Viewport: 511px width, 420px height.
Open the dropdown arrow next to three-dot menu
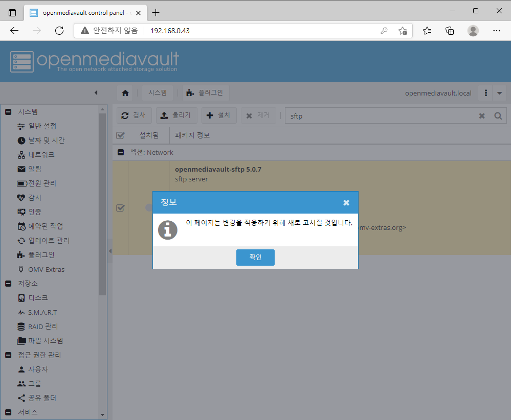499,93
